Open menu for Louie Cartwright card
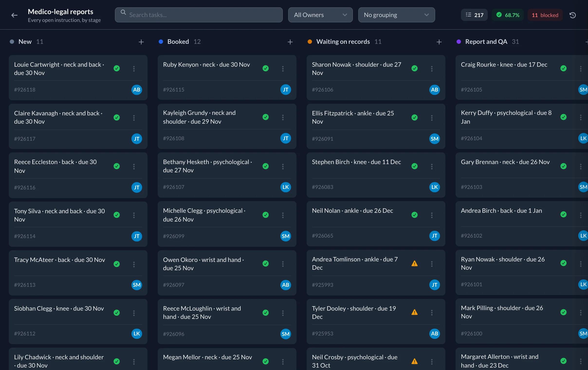Image resolution: width=588 pixels, height=370 pixels. 134,69
